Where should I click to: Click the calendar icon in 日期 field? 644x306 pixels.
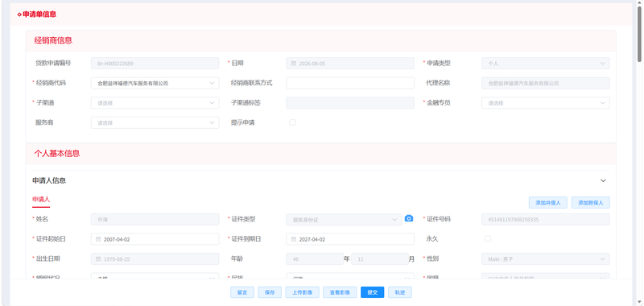click(x=294, y=64)
